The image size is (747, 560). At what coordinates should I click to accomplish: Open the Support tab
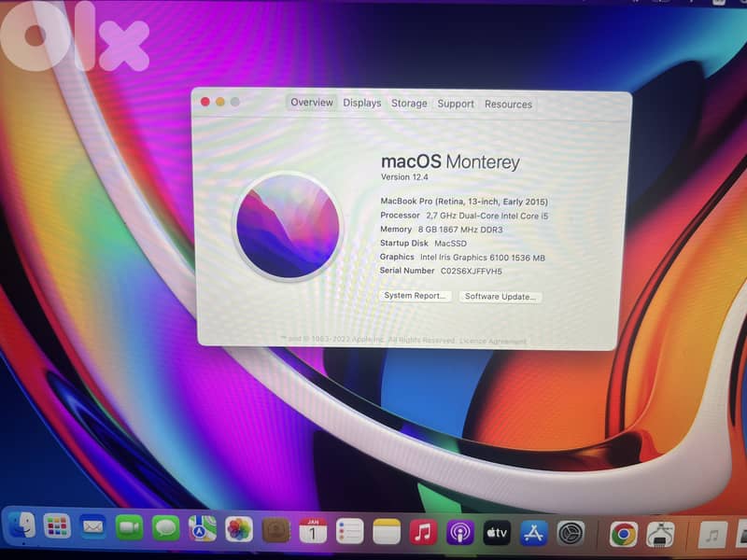pyautogui.click(x=456, y=104)
